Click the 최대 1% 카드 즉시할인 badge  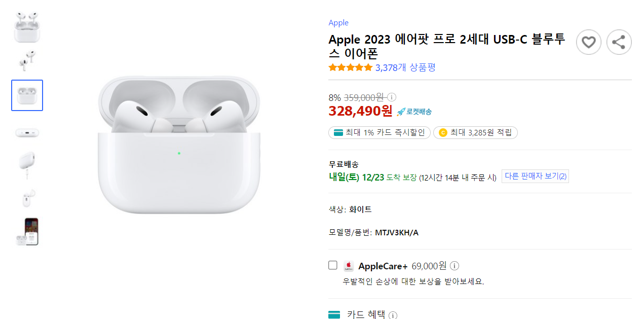pos(380,133)
